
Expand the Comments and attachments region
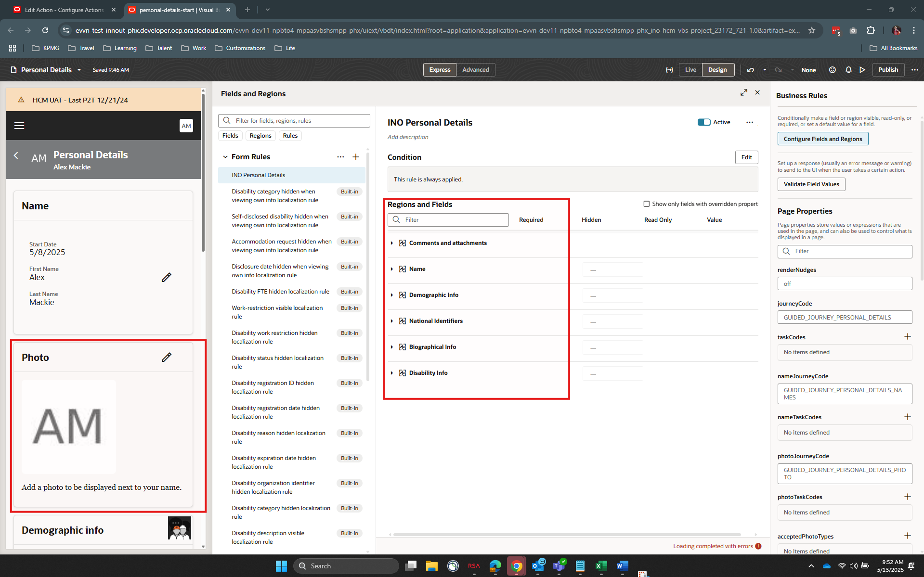(392, 243)
